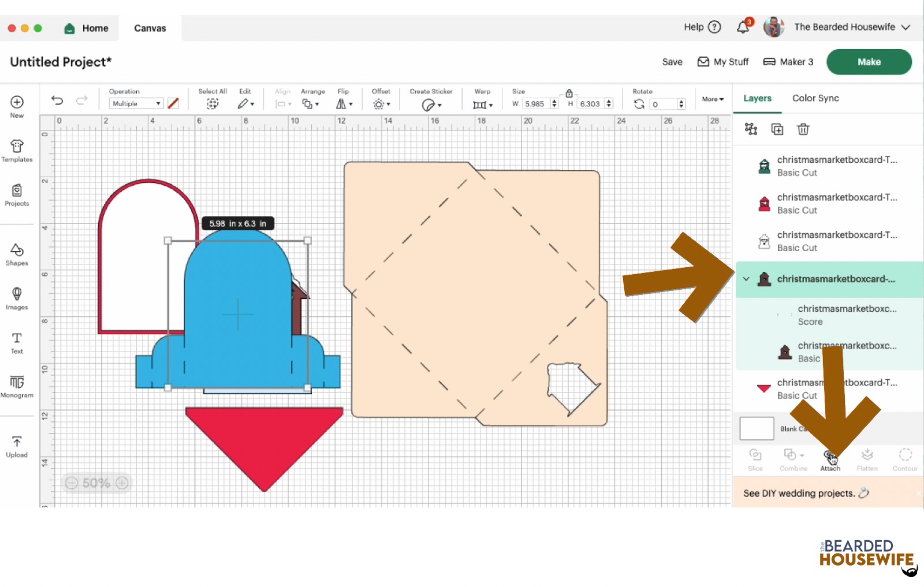Select the first christmasmarketboxcard green layer
The width and height of the screenshot is (924, 587).
[829, 166]
